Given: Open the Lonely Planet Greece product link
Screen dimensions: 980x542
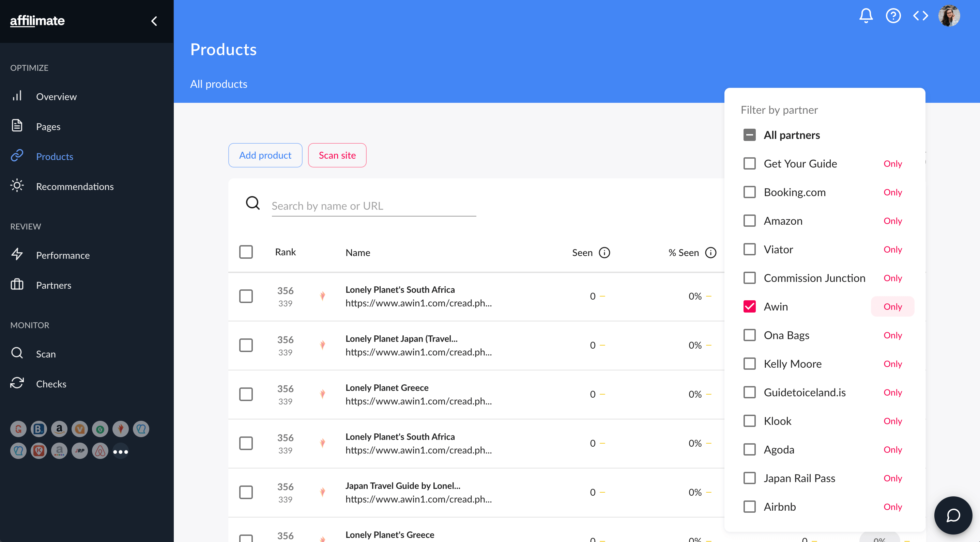Looking at the screenshot, I should (x=387, y=388).
